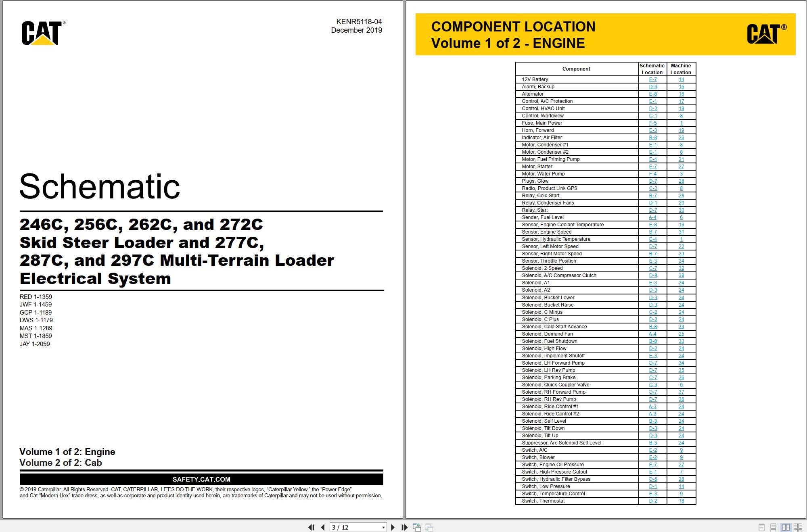Open schematic location F-5 for Fuse, Main Power
The image size is (807, 532).
point(653,123)
